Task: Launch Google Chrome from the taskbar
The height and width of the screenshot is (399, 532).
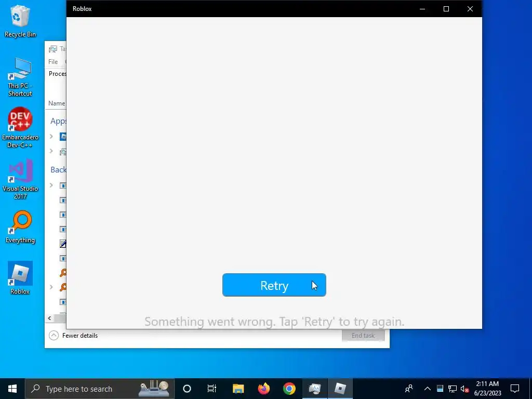Action: click(x=289, y=389)
